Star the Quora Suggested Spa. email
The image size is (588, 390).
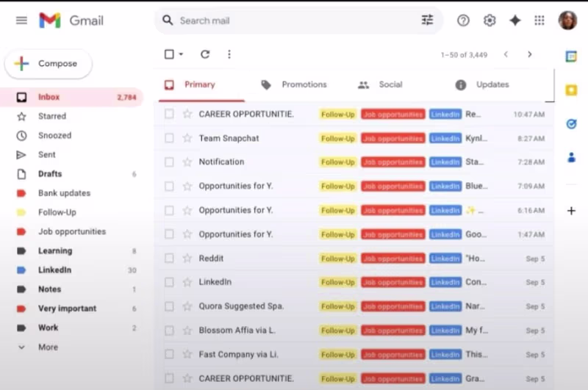187,306
